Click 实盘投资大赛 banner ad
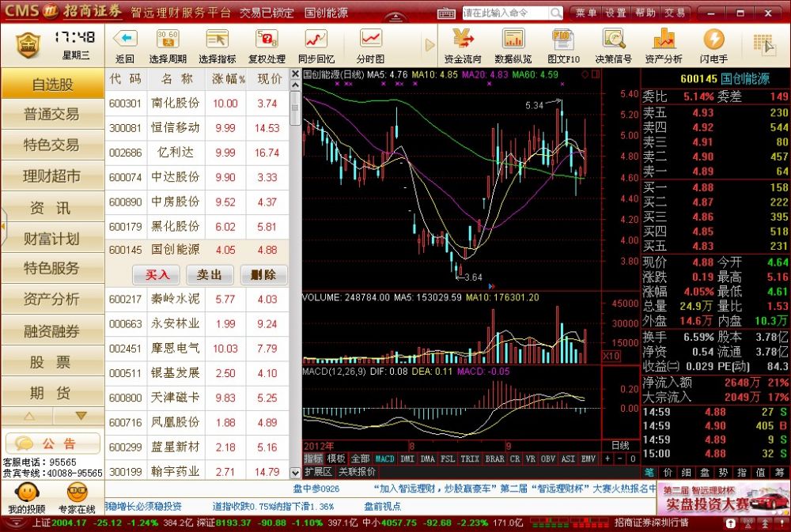The height and width of the screenshot is (532, 791). (x=724, y=498)
